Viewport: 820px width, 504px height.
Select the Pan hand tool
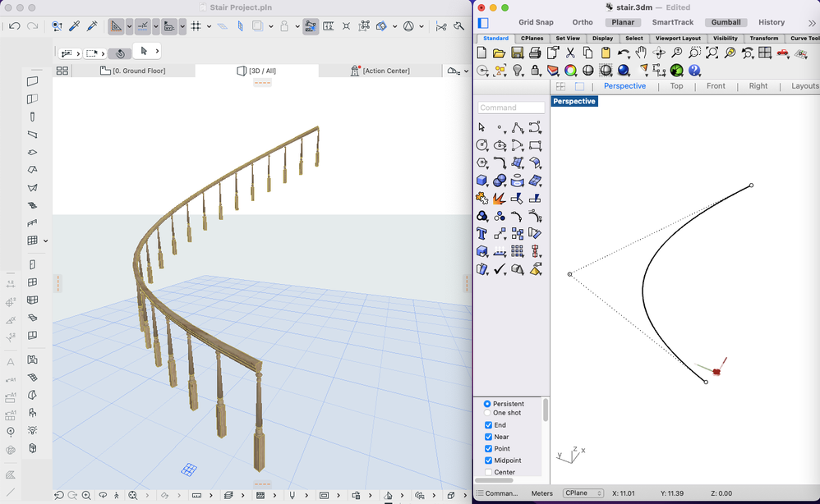641,53
